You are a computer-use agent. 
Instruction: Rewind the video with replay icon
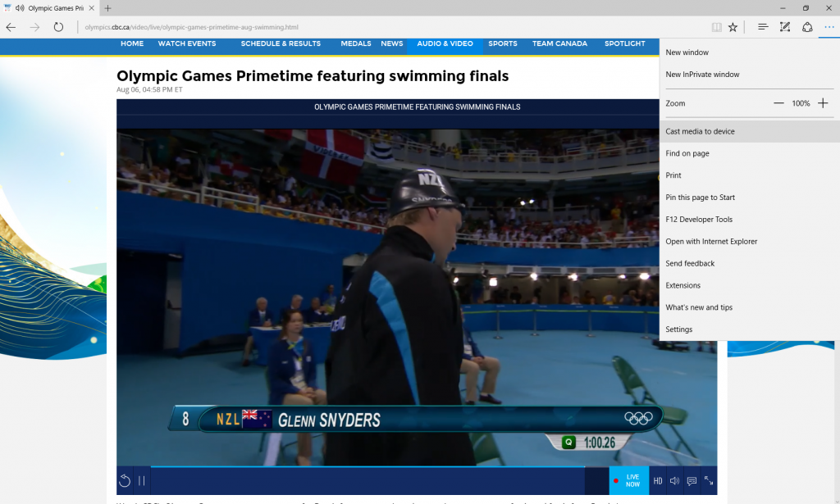tap(125, 480)
